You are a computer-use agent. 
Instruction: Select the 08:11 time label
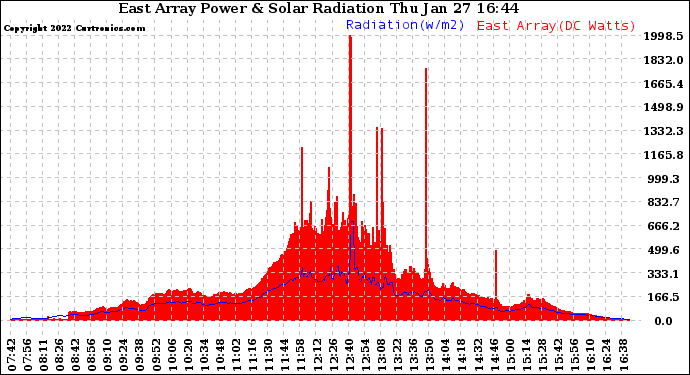coord(44,355)
